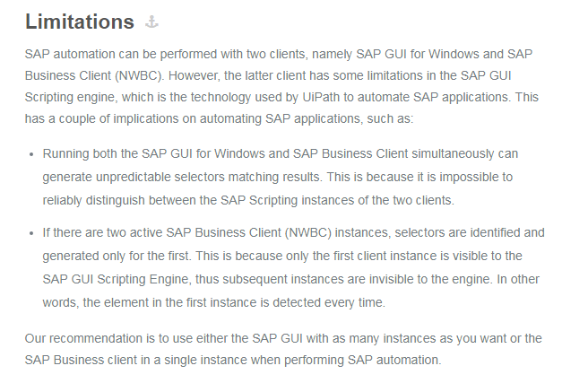
Task: Click the line 'words, the element in the first instance'
Action: tap(213, 302)
